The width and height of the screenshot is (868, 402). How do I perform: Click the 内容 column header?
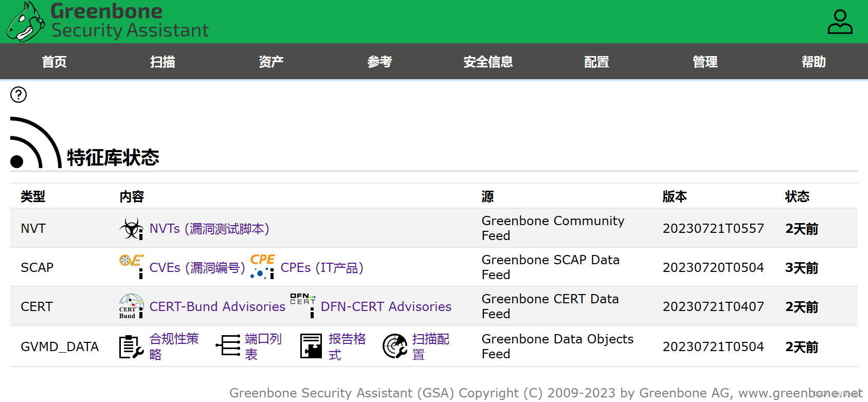[x=132, y=196]
